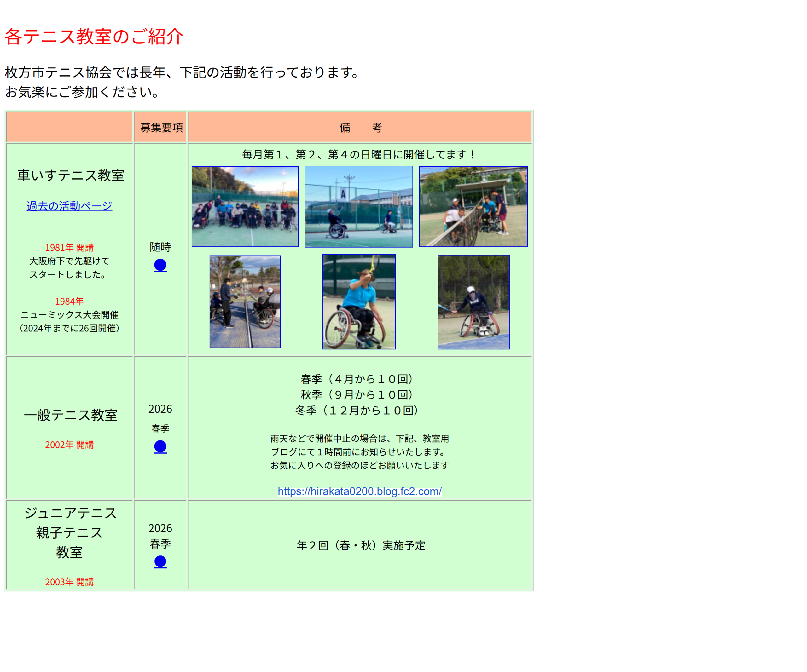807x672 pixels.
Task: Click the red 1984年 text
Action: 70,302
